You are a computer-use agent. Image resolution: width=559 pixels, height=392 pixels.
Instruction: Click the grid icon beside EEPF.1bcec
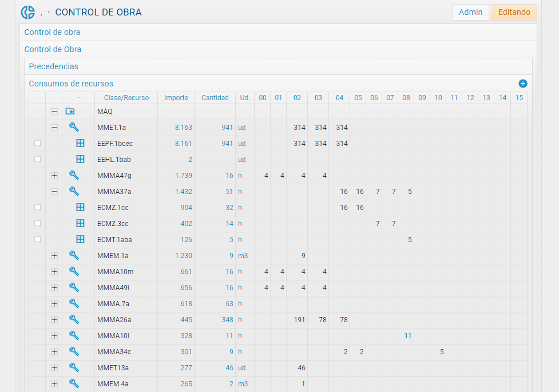80,143
